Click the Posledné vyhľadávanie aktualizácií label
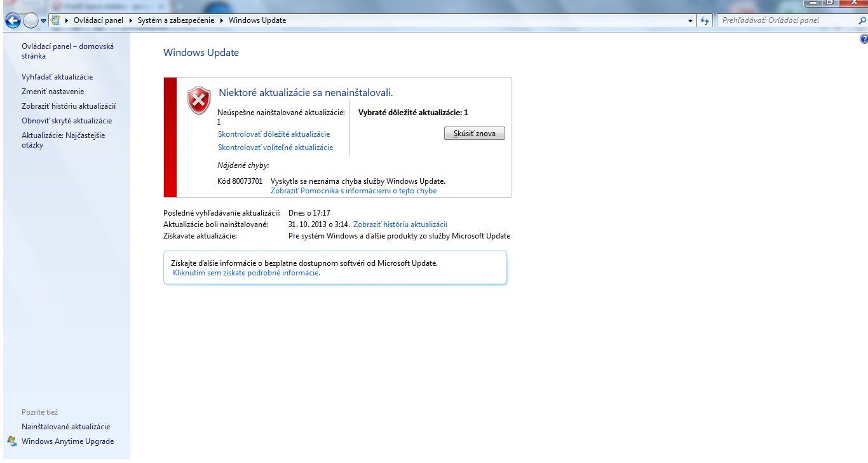The height and width of the screenshot is (463, 868). point(222,213)
